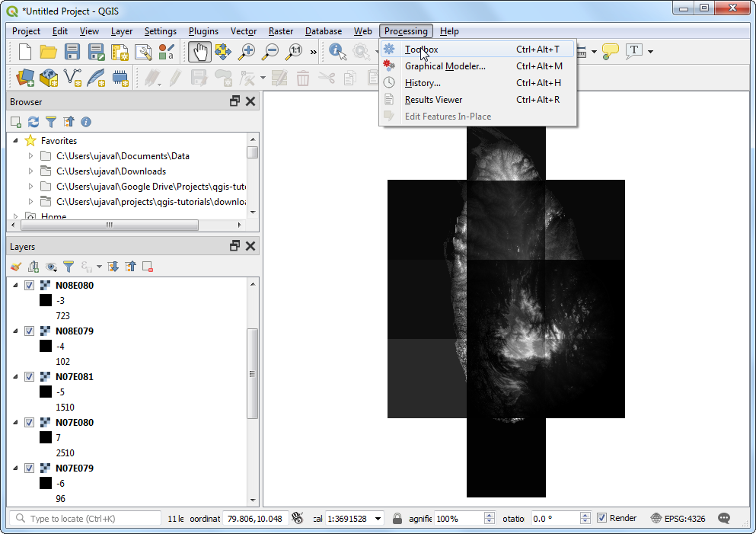Open Toolbox from the Processing menu
This screenshot has height=534, width=756.
pyautogui.click(x=421, y=50)
